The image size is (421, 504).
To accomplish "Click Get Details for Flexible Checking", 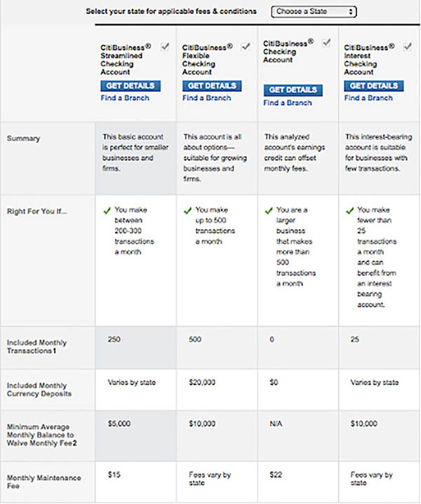I will [x=212, y=86].
